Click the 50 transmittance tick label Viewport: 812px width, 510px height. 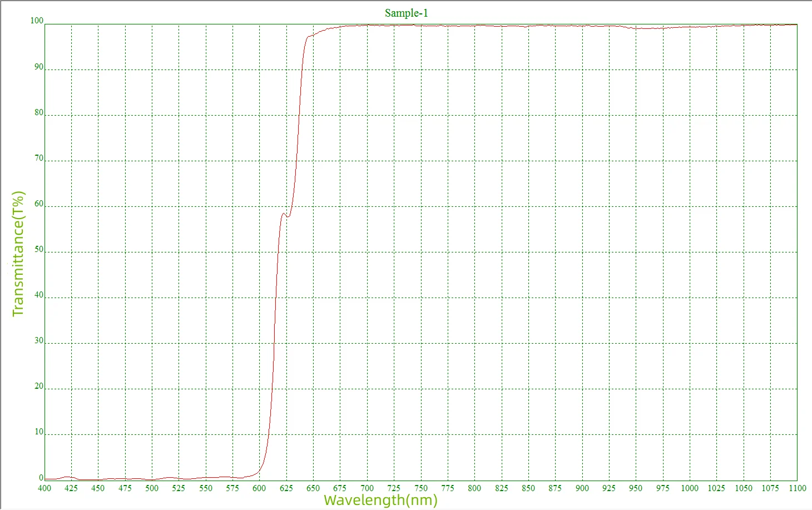pos(39,249)
